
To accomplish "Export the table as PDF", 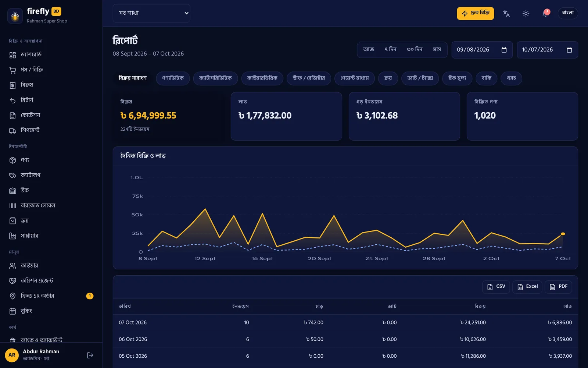I will click(x=558, y=287).
